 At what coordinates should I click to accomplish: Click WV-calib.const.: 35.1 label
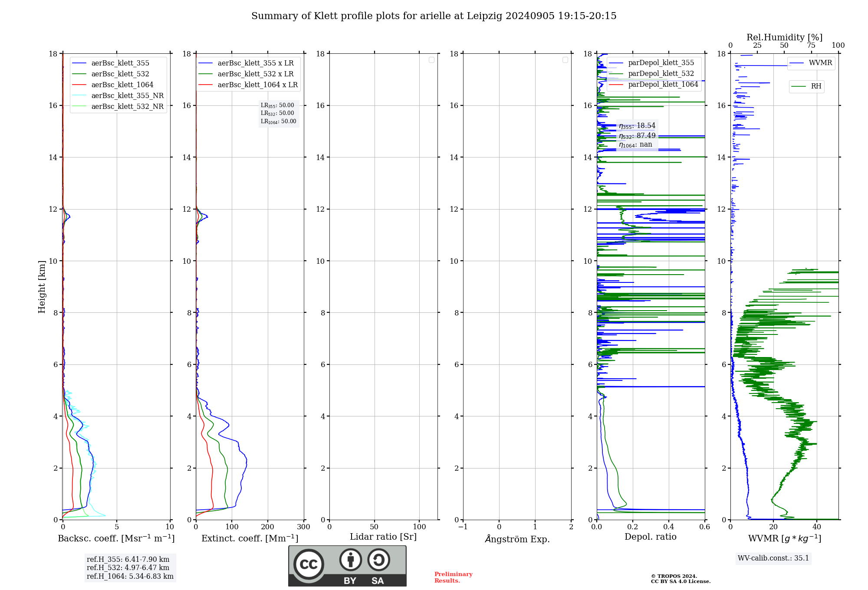click(773, 558)
